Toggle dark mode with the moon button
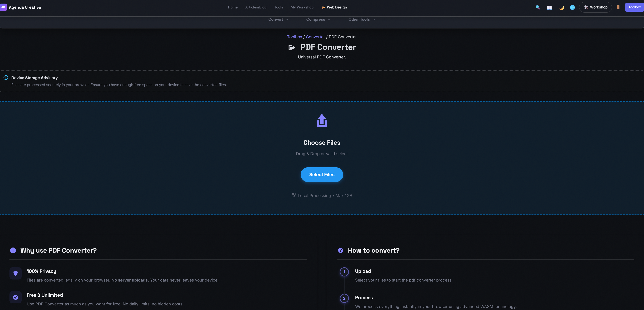This screenshot has height=310, width=644. (x=561, y=7)
